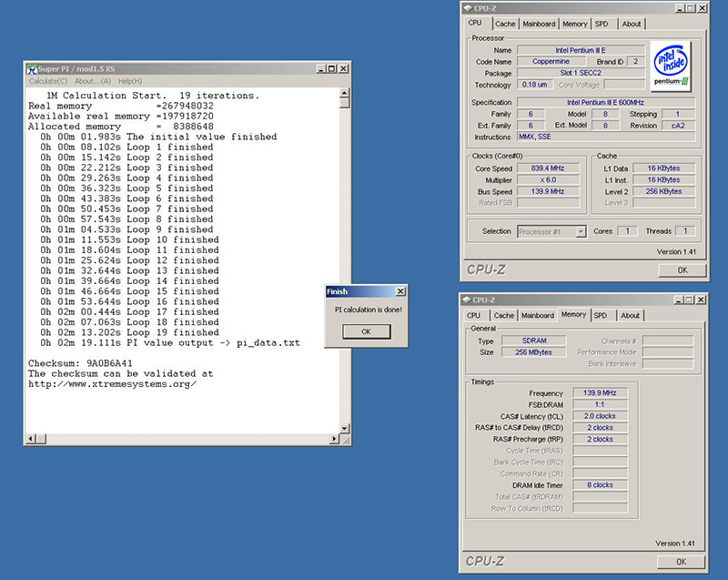Minimize the upper CPU-Z window

pyautogui.click(x=679, y=8)
